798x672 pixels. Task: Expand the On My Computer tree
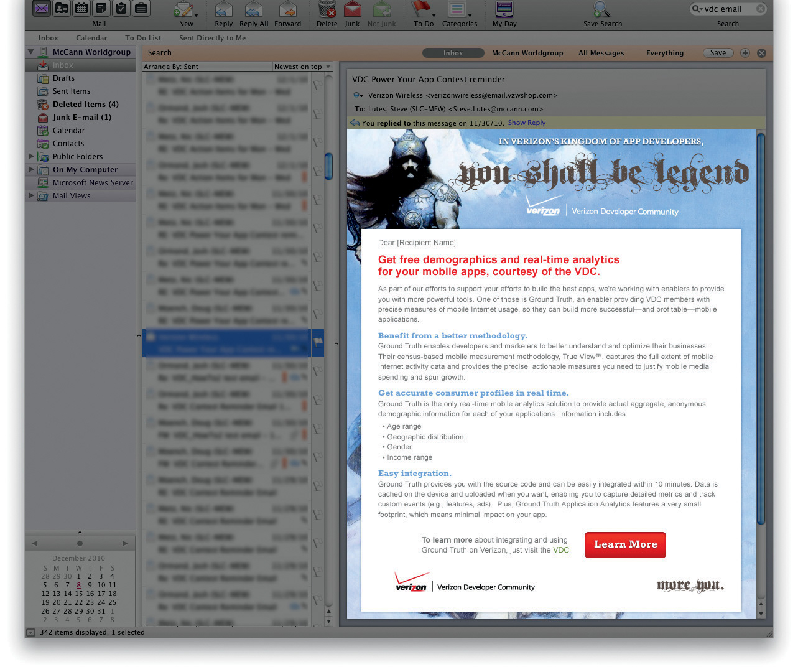[31, 169]
